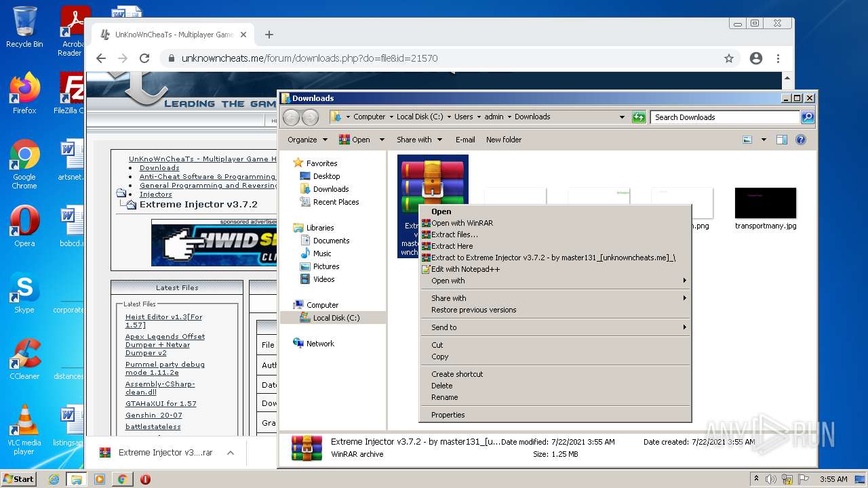Open the Explorer toolbar Open dropdown arrow
This screenshot has width=868, height=488.
tap(382, 140)
